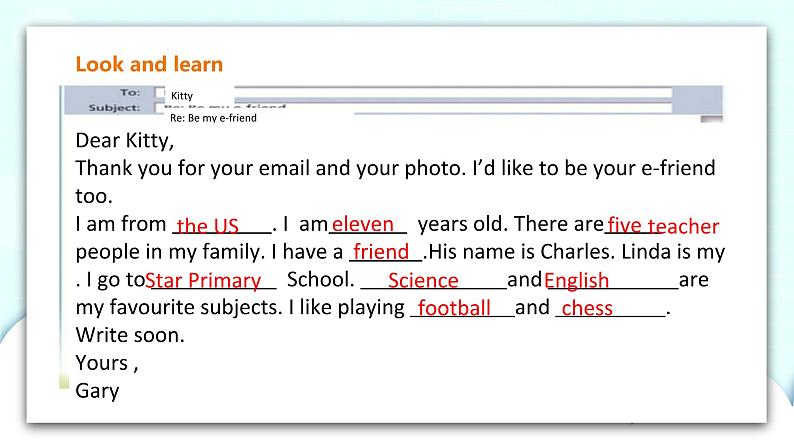Click the red answer 'Science'
Viewport: 794px width, 447px height.
click(x=423, y=281)
